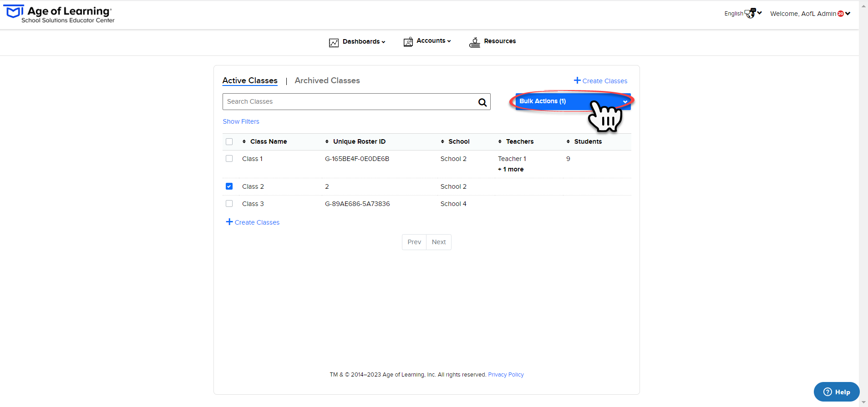Viewport: 868px width, 407px height.
Task: Open the English language dropdown
Action: 743,14
